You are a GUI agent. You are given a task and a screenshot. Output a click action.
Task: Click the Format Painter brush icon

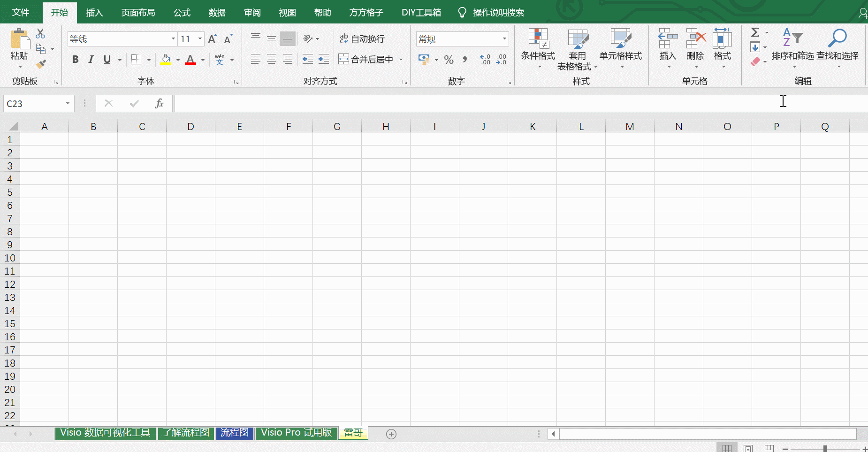point(41,64)
